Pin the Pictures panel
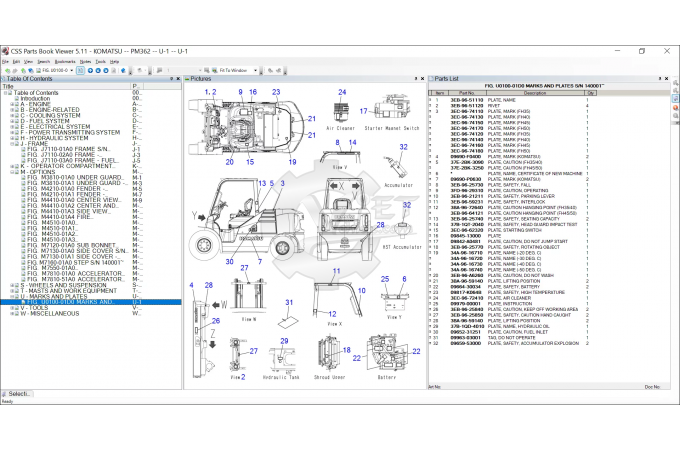Image resolution: width=680 pixels, height=450 pixels. [416, 79]
